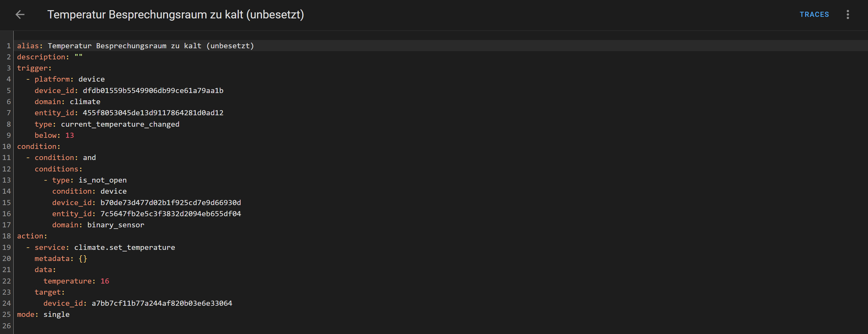Click the current_temperature_changed type value

click(x=120, y=124)
